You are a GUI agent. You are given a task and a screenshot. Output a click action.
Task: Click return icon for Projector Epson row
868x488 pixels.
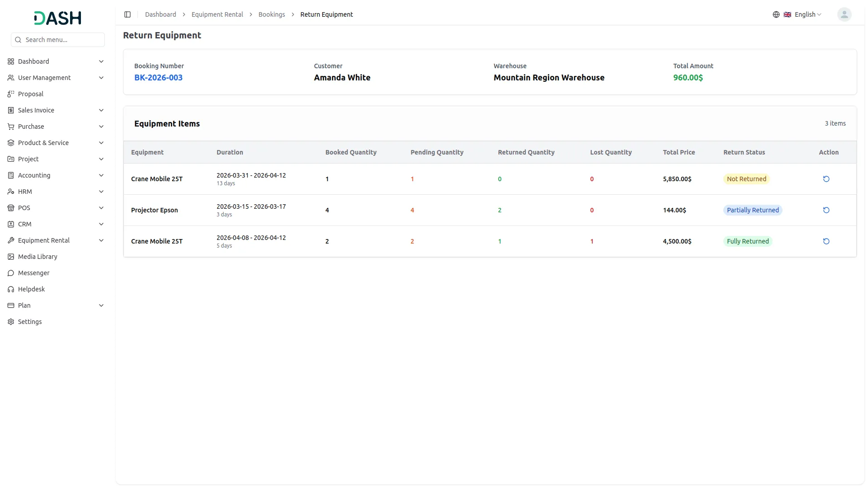pyautogui.click(x=826, y=210)
